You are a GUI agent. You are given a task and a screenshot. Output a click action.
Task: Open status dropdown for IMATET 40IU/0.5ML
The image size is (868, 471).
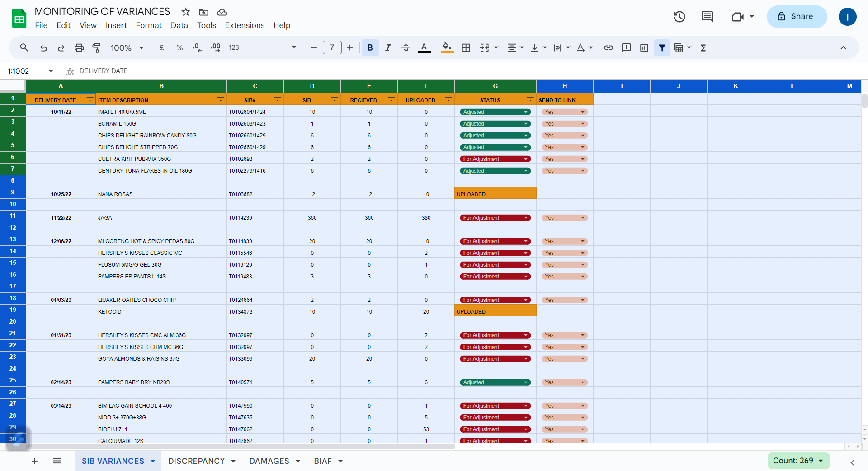click(x=495, y=112)
